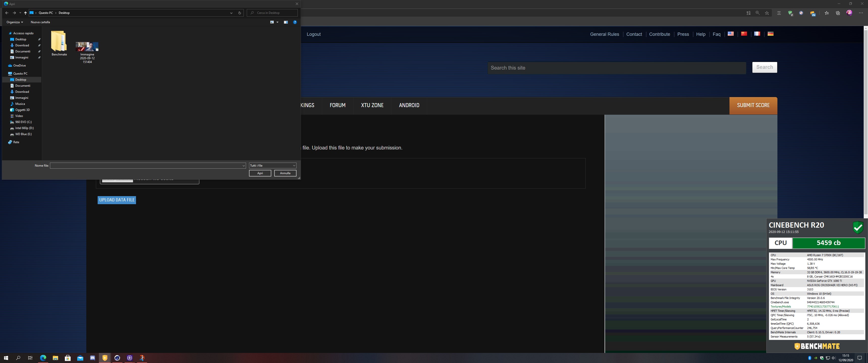Select Questo PC in navigation pane

click(20, 74)
